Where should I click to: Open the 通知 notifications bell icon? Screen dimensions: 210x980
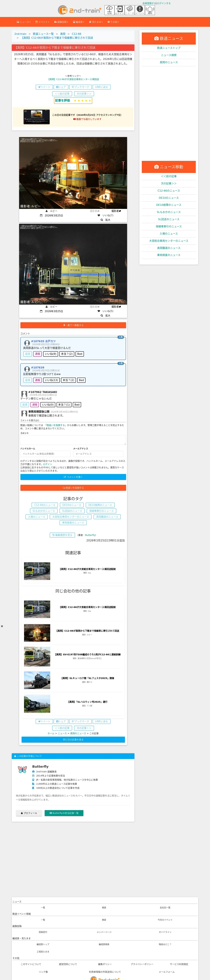coord(150,10)
